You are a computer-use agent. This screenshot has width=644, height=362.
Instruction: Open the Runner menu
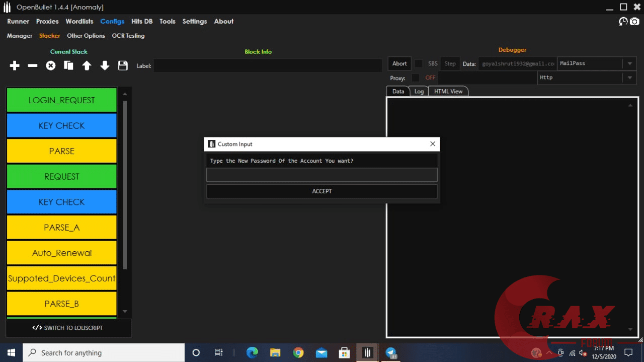(x=18, y=21)
